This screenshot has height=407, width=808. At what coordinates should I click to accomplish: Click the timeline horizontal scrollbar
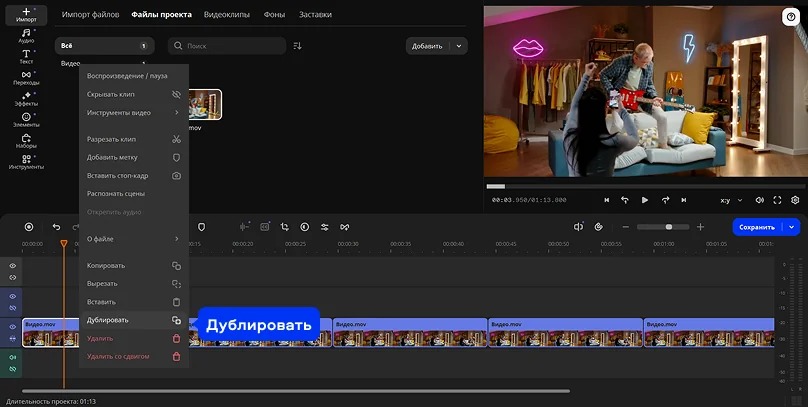(x=296, y=391)
